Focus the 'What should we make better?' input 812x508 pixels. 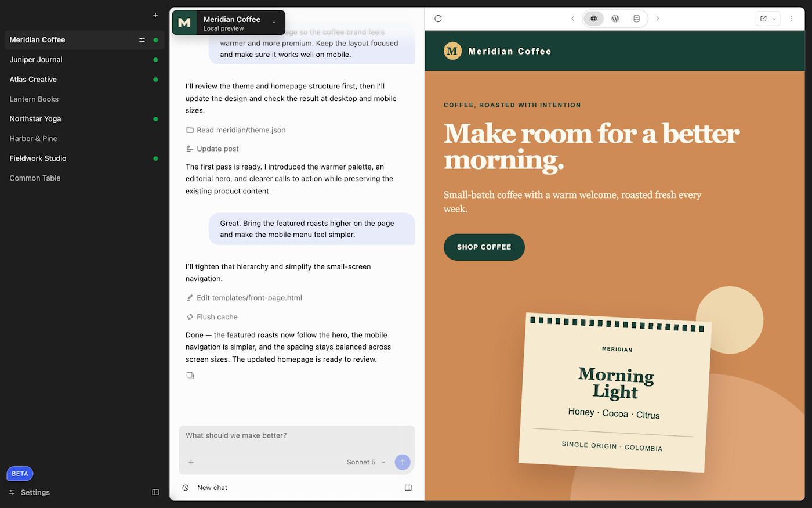(x=297, y=436)
